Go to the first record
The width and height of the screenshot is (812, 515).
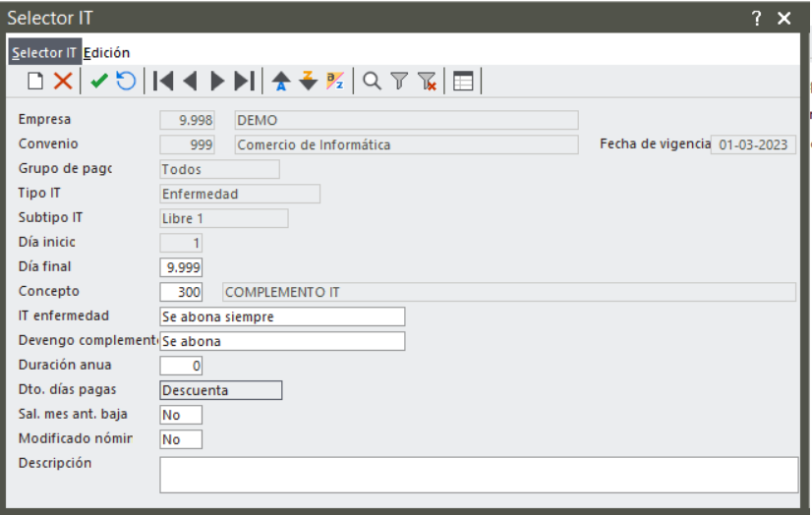pos(163,82)
